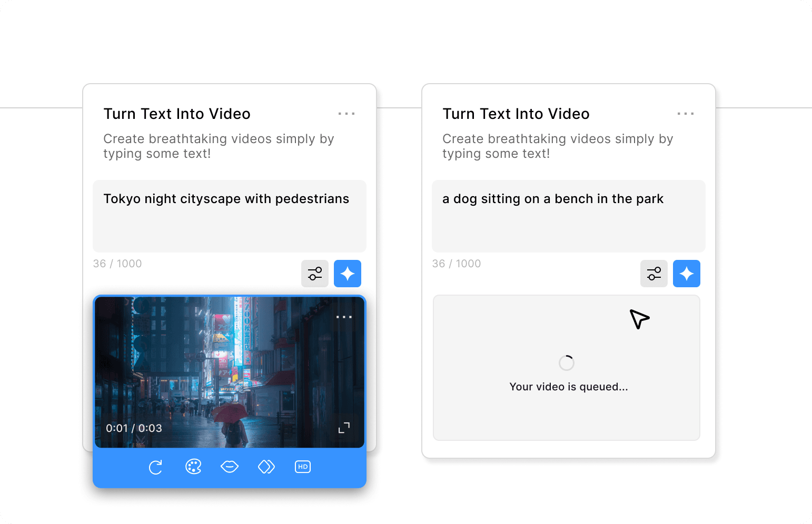Click the sparkle generate button under the dog prompt

pyautogui.click(x=687, y=274)
